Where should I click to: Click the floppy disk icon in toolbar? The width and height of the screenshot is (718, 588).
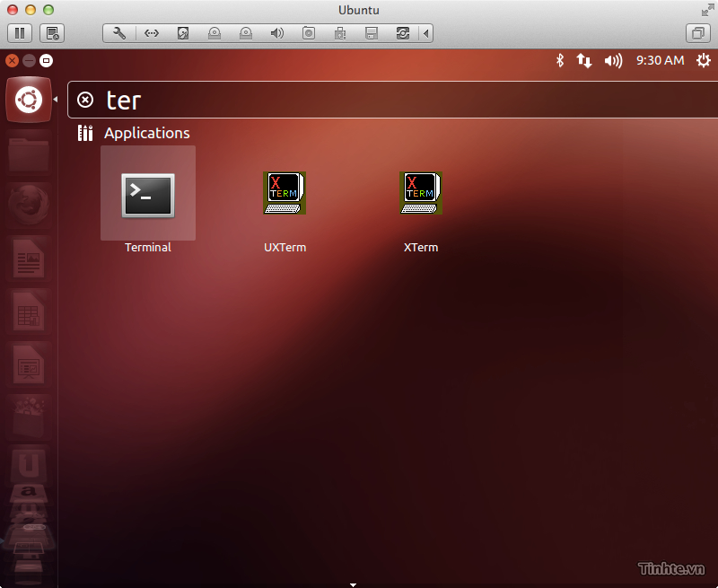372,33
